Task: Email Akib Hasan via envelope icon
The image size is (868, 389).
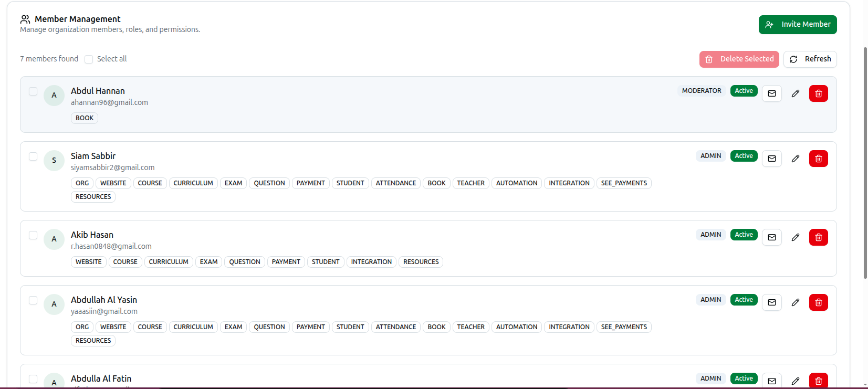Action: [772, 237]
